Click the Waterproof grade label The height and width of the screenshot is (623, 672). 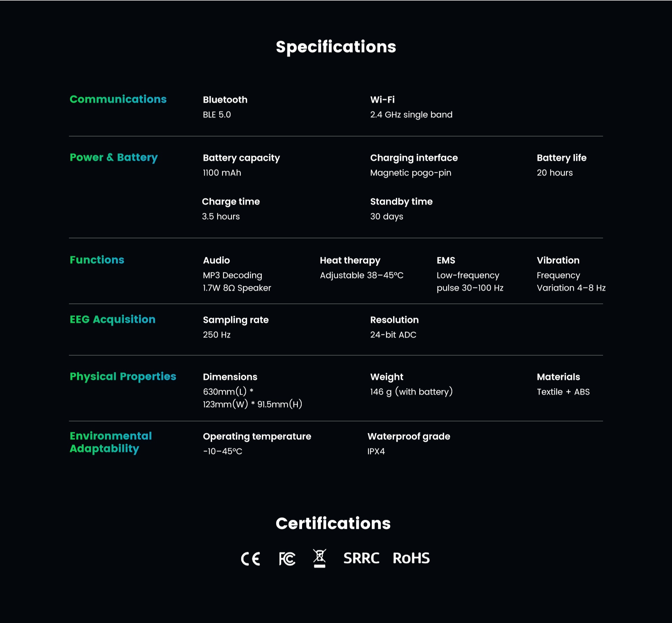click(409, 436)
